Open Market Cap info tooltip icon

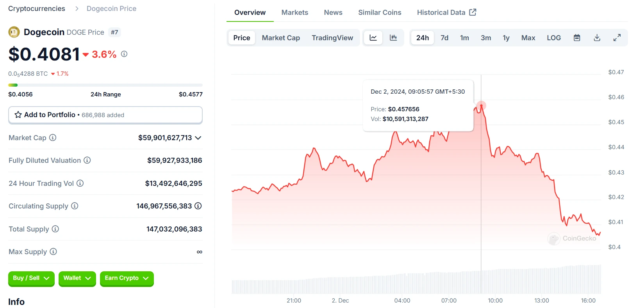click(x=53, y=137)
